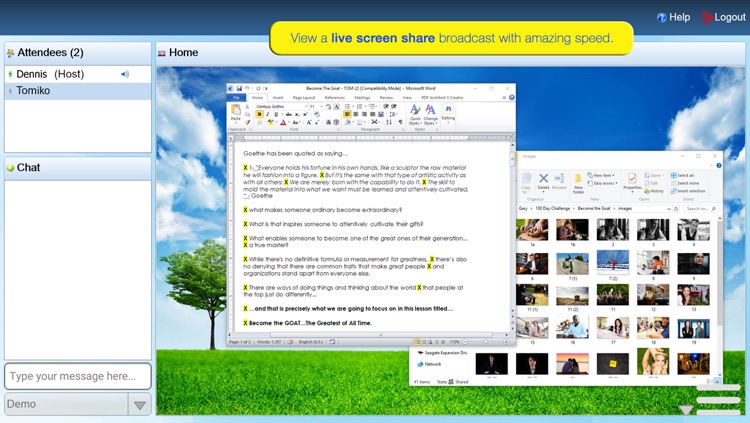Click the Help question mark icon
Viewport: 750px width, 423px height.
(x=661, y=17)
